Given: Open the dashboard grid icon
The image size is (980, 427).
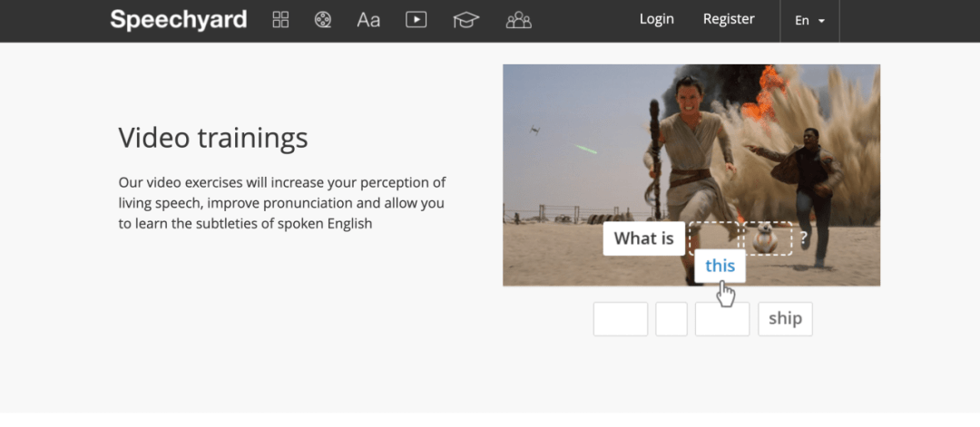Looking at the screenshot, I should [x=280, y=19].
